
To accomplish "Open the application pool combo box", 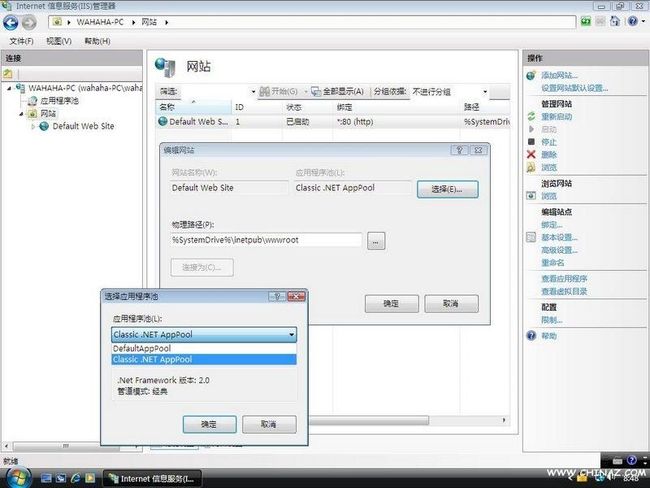I will tap(204, 335).
